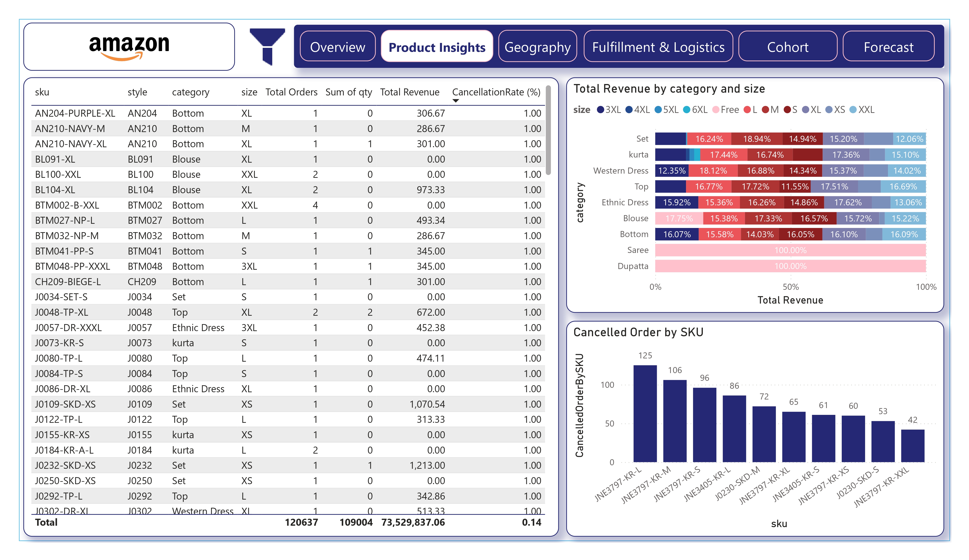Viewport: 969px width, 560px height.
Task: Click the Saree 100.00% revenue bar
Action: tap(790, 250)
